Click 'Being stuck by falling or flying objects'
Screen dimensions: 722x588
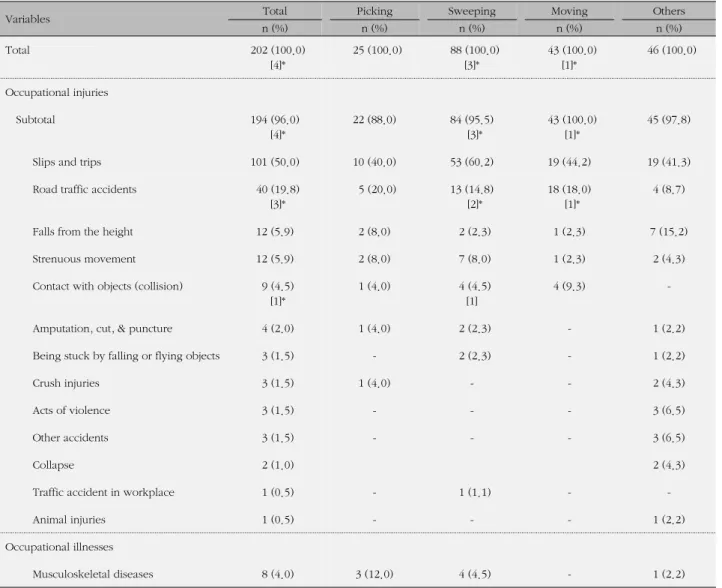pyautogui.click(x=126, y=356)
